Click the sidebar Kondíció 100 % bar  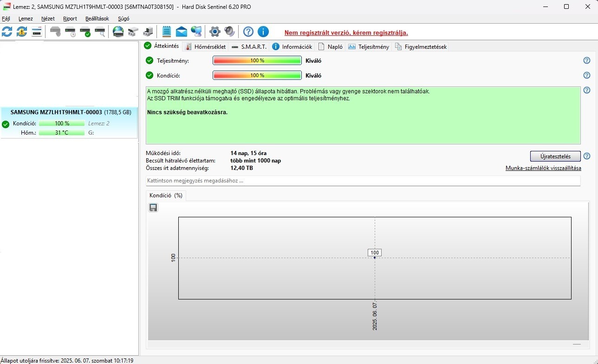pos(62,123)
